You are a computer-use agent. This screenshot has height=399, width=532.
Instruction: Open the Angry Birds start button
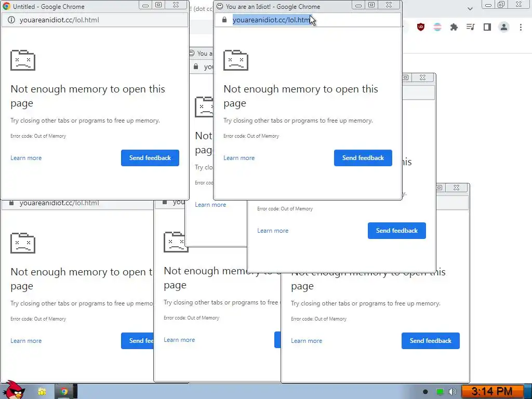tap(14, 390)
